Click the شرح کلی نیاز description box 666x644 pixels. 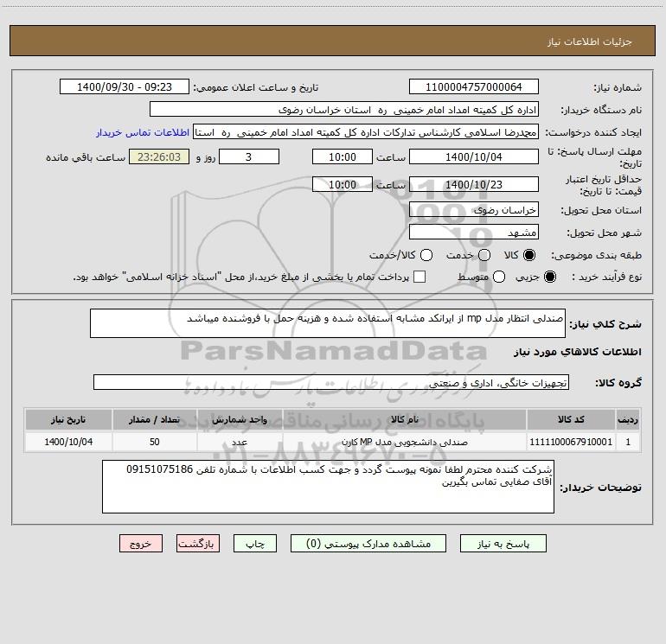[328, 323]
